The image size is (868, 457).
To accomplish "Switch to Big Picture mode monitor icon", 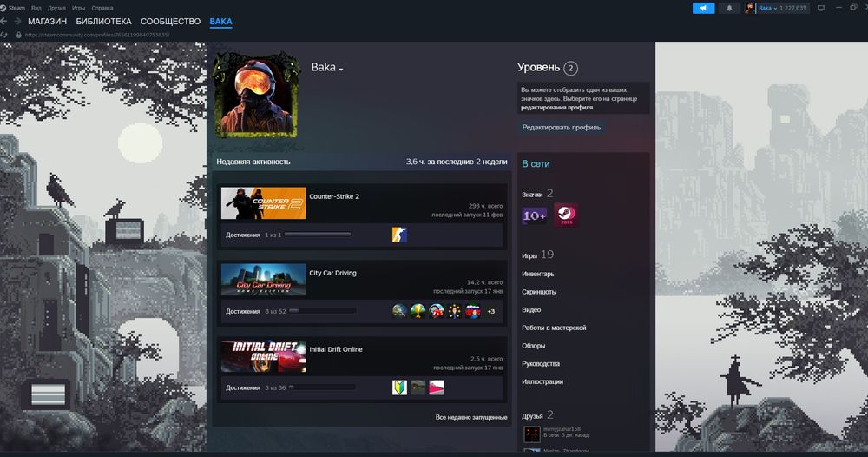I will click(x=821, y=8).
